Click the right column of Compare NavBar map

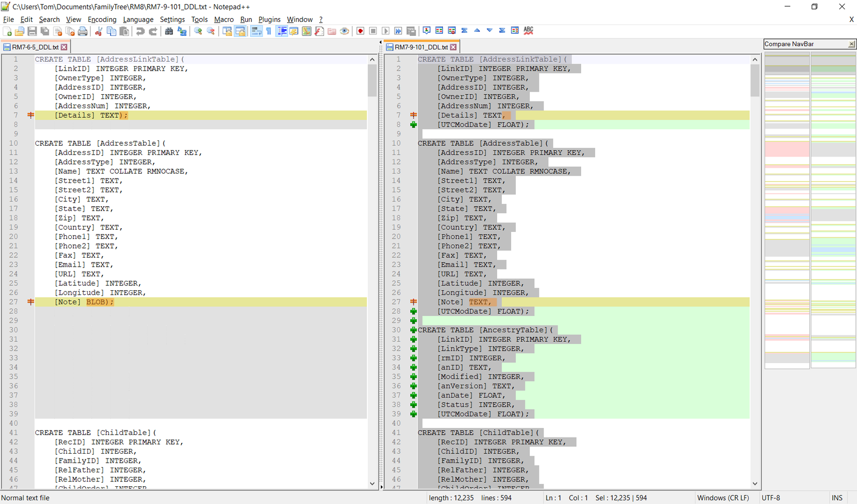pos(833,210)
